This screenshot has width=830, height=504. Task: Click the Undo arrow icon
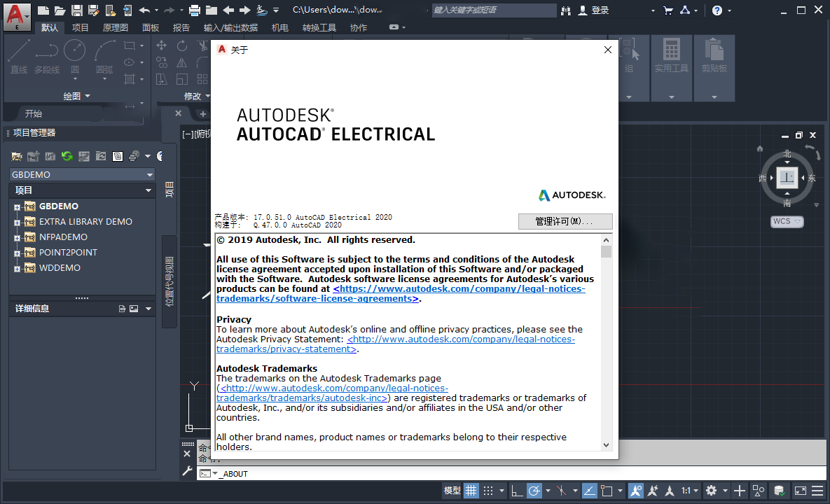pos(144,10)
